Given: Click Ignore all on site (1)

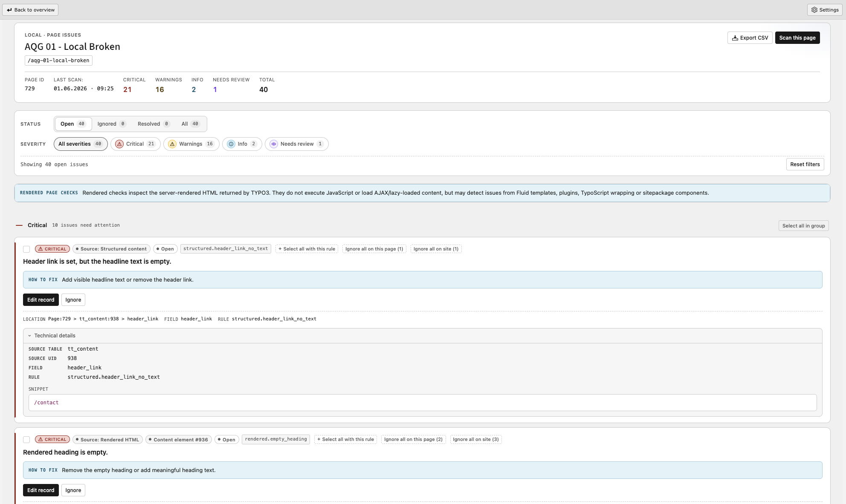Looking at the screenshot, I should pyautogui.click(x=436, y=249).
